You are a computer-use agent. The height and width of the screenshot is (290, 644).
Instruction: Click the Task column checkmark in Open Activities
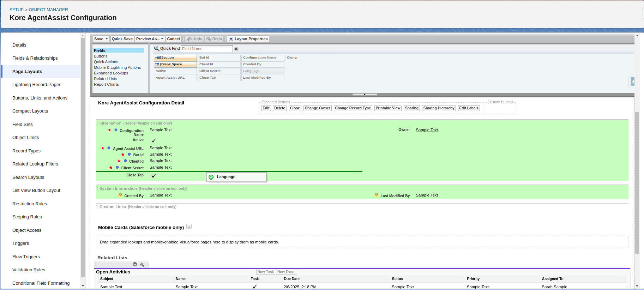point(255,286)
